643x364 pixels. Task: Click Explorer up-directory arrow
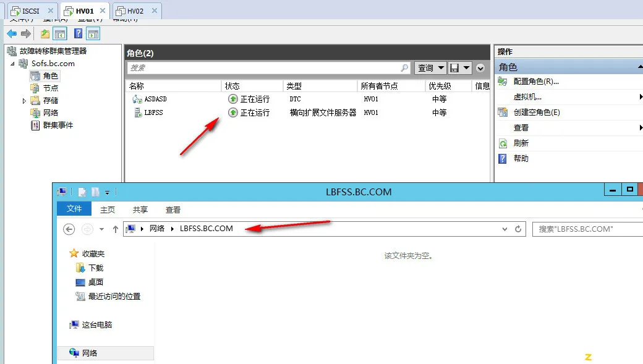pos(115,229)
